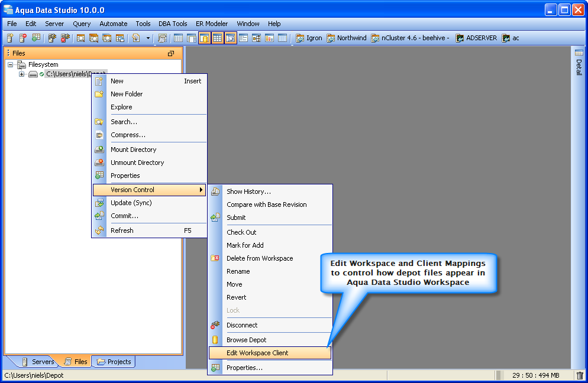This screenshot has width=588, height=383.
Task: Open the ER Modeler menu
Action: tap(212, 24)
